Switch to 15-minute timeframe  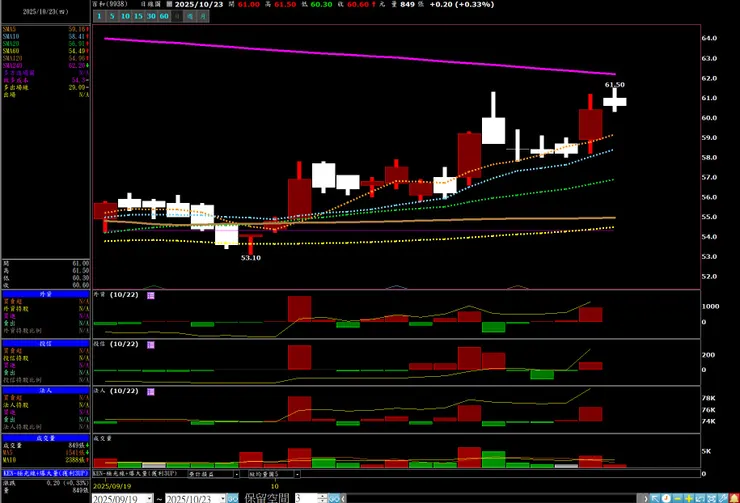(138, 16)
